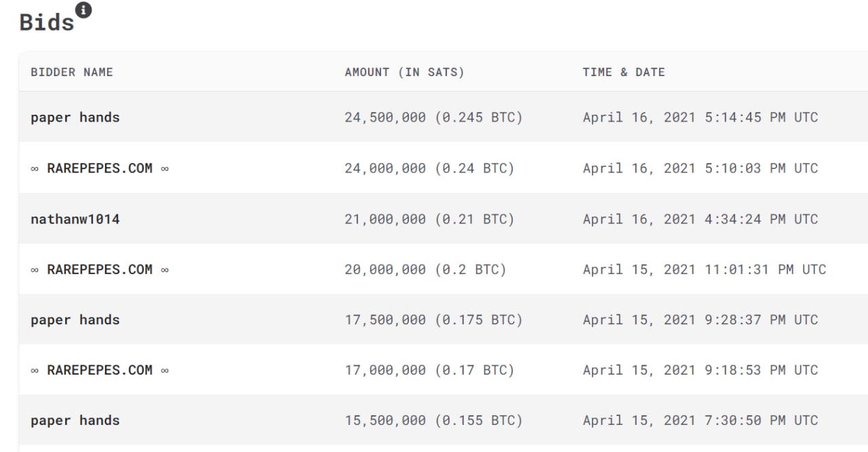Select the 21,000,000 (0.21 BTC) amount
The height and width of the screenshot is (452, 868).
430,219
